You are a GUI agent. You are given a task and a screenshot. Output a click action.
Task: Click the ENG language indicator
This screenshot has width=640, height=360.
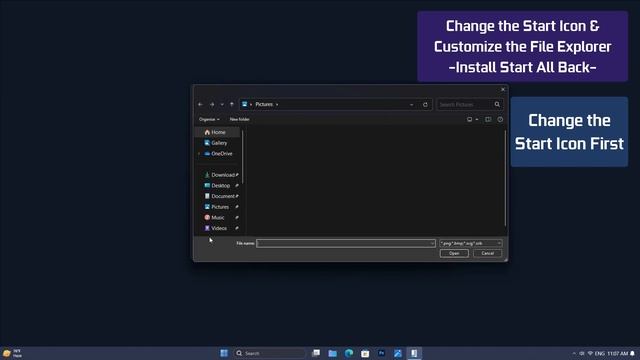[600, 353]
